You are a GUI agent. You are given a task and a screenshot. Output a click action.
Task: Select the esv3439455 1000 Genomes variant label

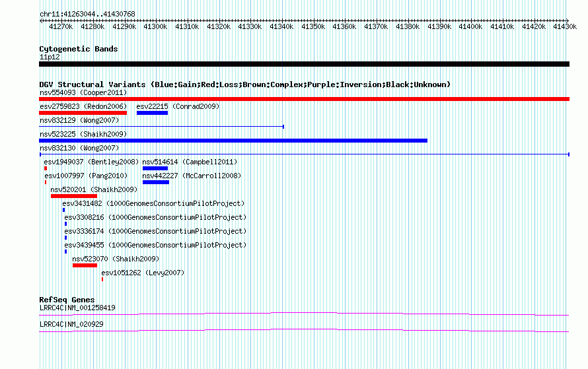point(155,245)
